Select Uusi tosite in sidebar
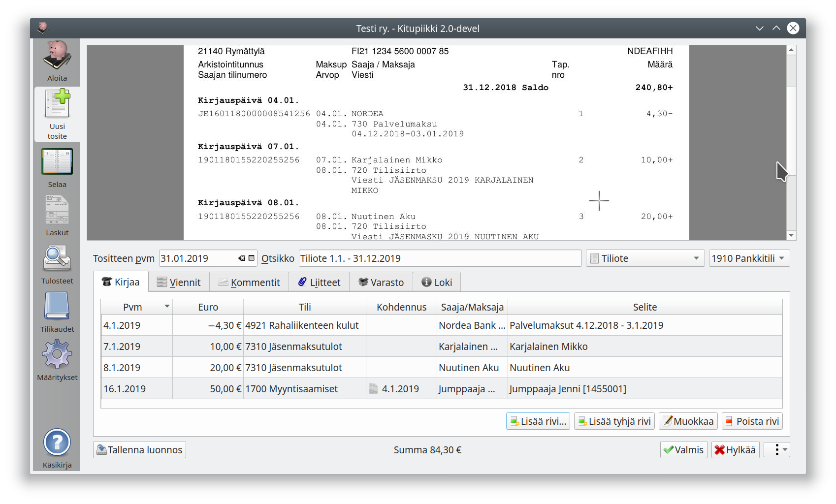The image size is (836, 504). click(x=57, y=115)
